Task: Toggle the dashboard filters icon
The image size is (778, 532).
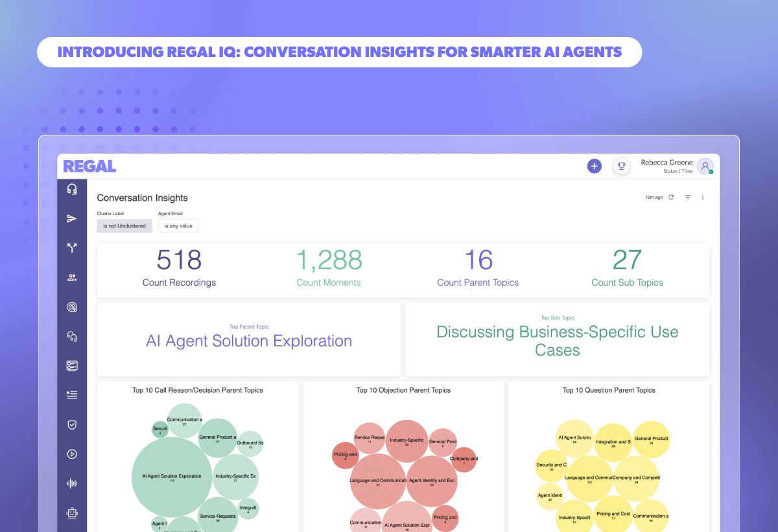Action: coord(688,197)
